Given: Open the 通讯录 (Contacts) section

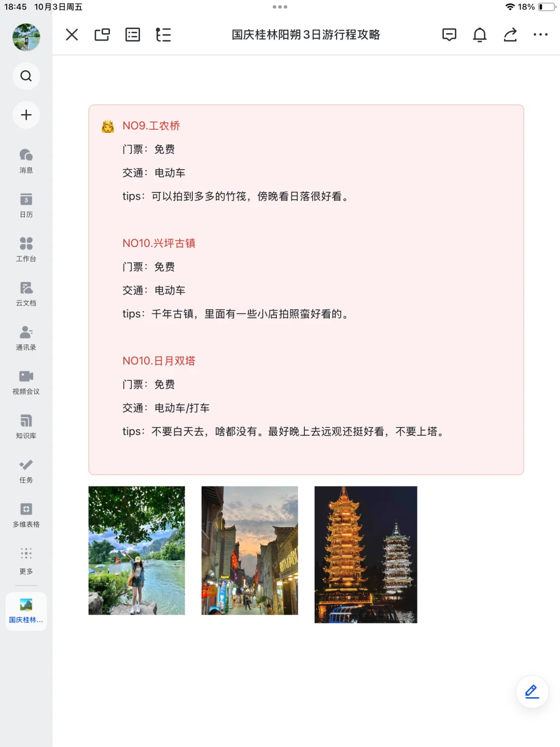Looking at the screenshot, I should click(26, 336).
